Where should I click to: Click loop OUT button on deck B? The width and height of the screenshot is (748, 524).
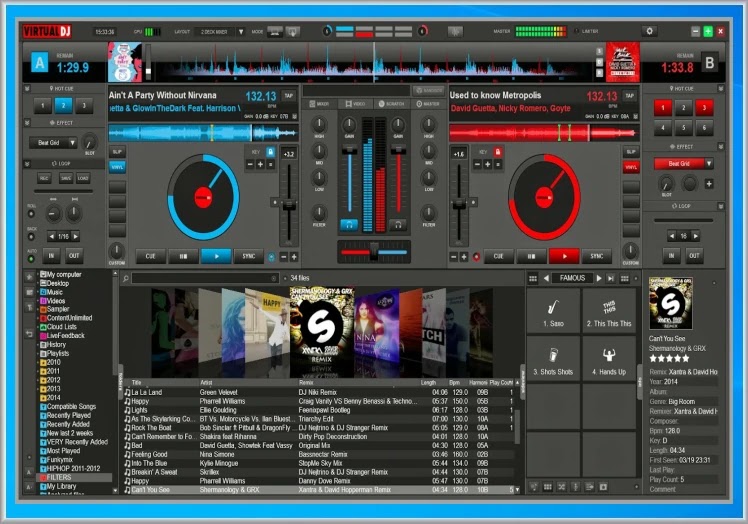click(x=694, y=256)
